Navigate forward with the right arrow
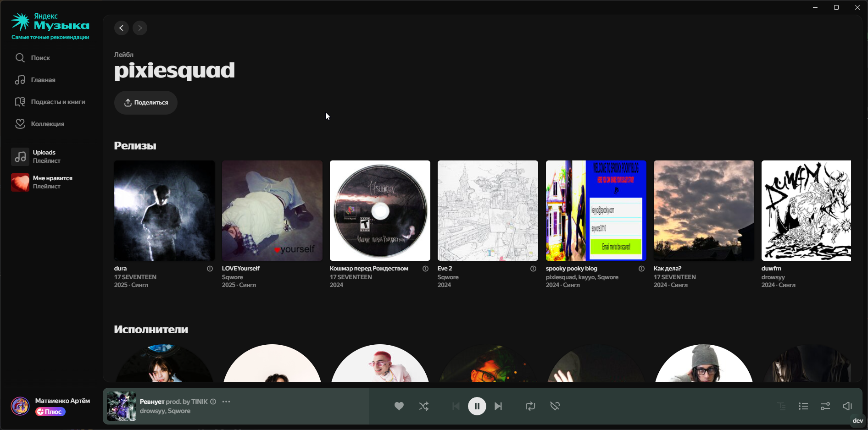The image size is (868, 430). tap(140, 28)
